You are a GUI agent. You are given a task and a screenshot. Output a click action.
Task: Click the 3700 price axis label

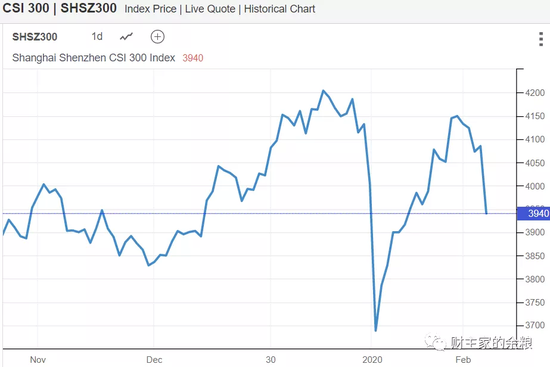point(535,325)
